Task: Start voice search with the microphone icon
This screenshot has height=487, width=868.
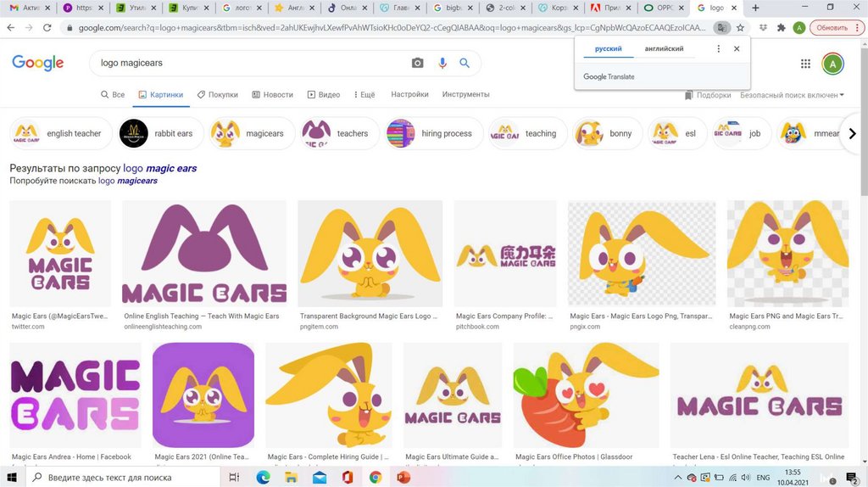Action: pyautogui.click(x=442, y=63)
